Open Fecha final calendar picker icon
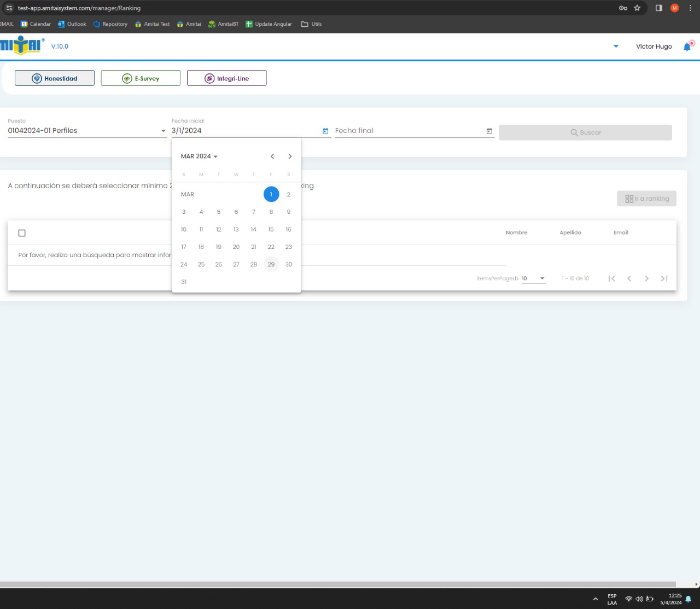The image size is (700, 609). tap(489, 131)
